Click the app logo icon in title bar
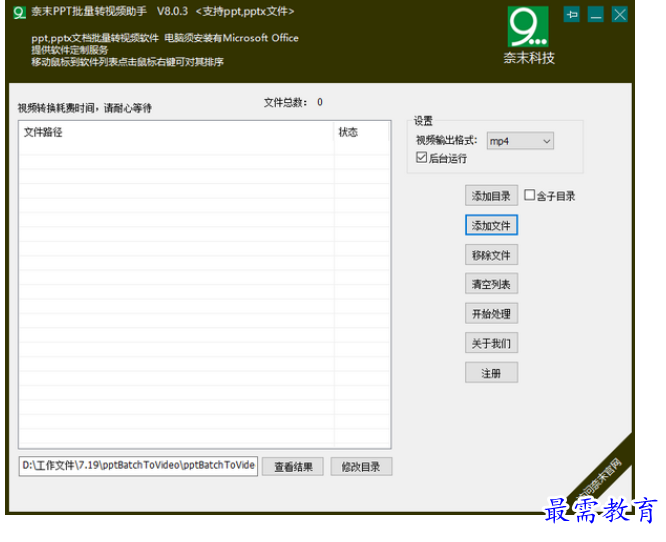Image resolution: width=666 pixels, height=542 pixels. click(20, 12)
